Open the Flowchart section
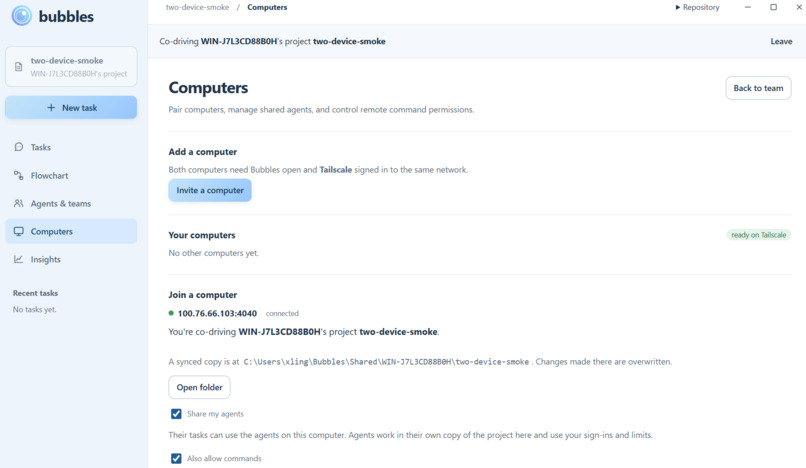This screenshot has width=806, height=468. click(71, 175)
